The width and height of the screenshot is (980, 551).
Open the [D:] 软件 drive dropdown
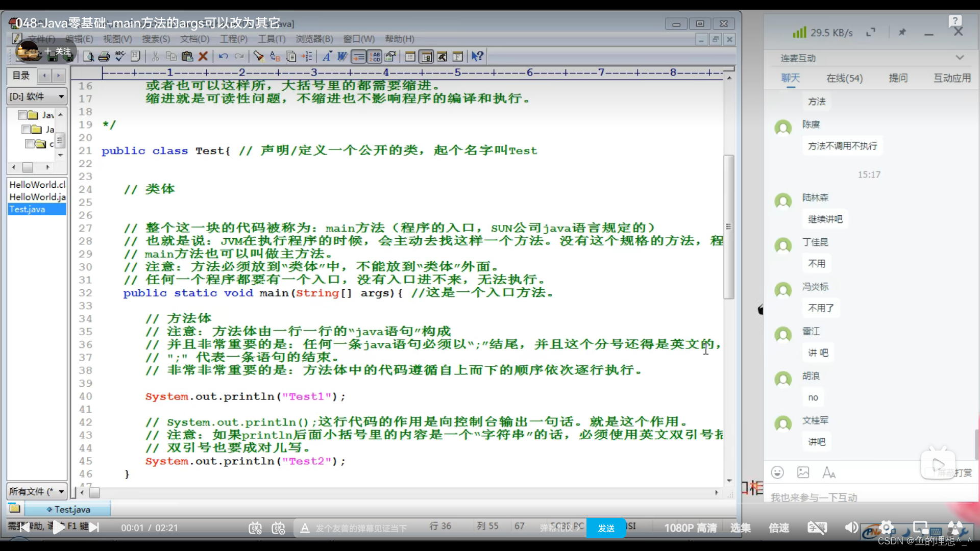[36, 96]
